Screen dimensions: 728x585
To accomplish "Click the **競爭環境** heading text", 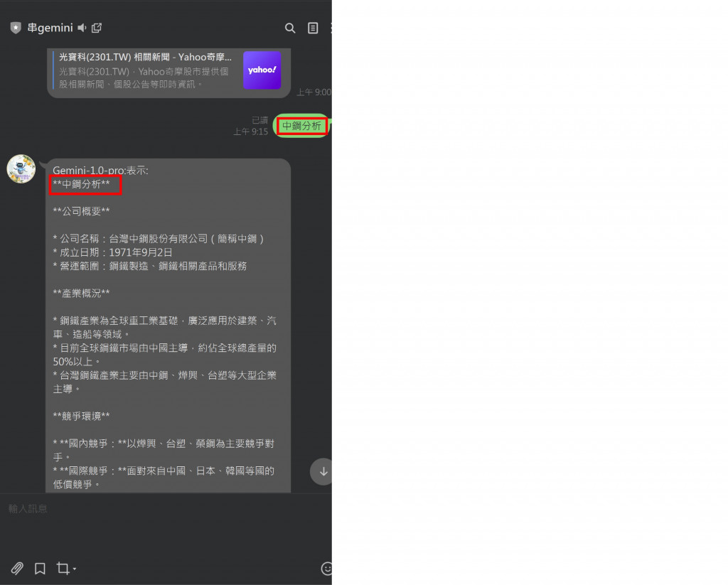I will (81, 416).
